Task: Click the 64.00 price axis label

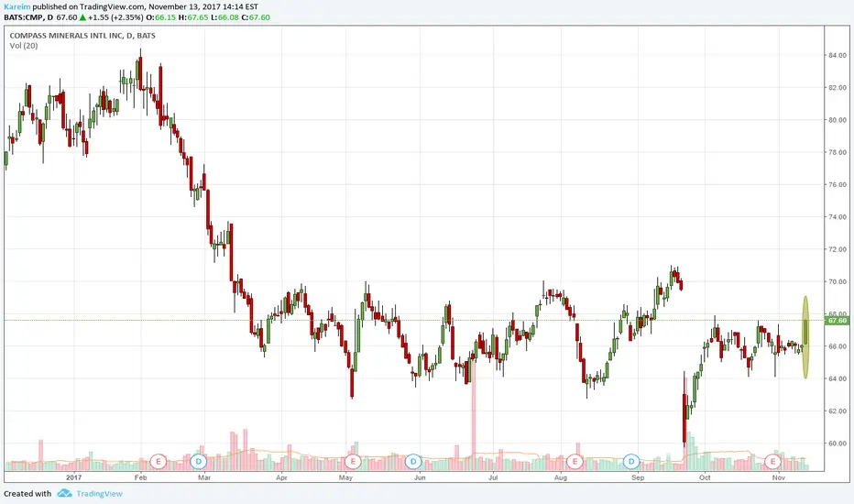Action: (x=838, y=378)
